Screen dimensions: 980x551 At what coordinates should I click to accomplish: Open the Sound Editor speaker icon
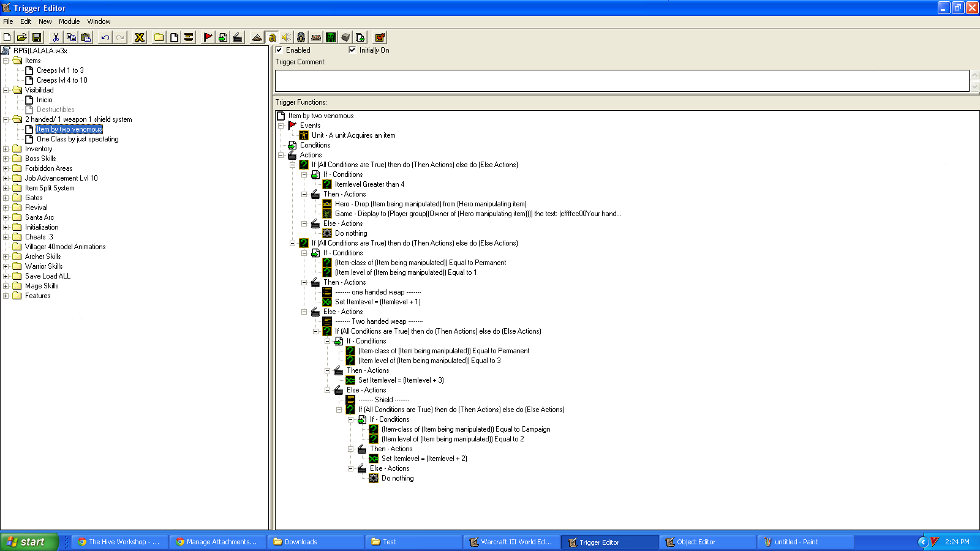[x=286, y=37]
